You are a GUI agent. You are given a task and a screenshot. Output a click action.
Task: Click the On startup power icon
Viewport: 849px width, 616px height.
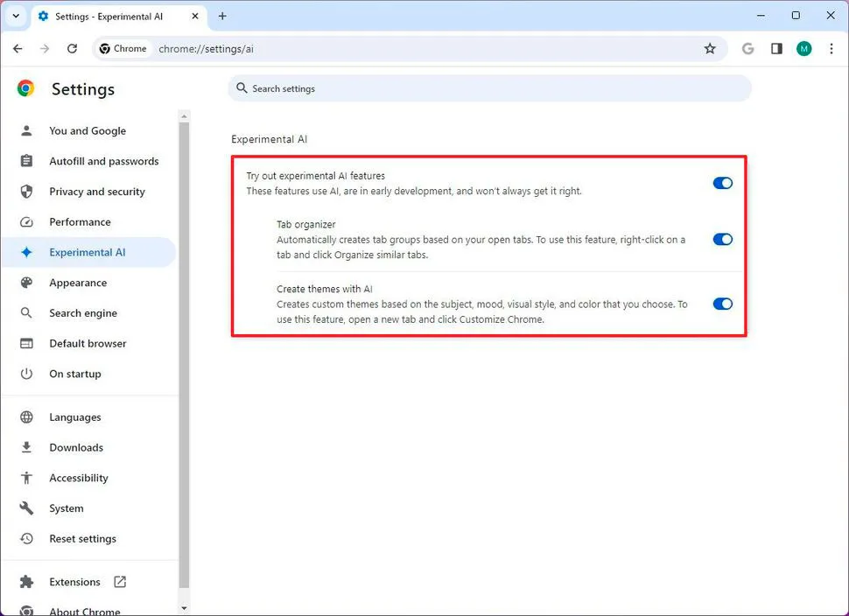[x=26, y=374]
